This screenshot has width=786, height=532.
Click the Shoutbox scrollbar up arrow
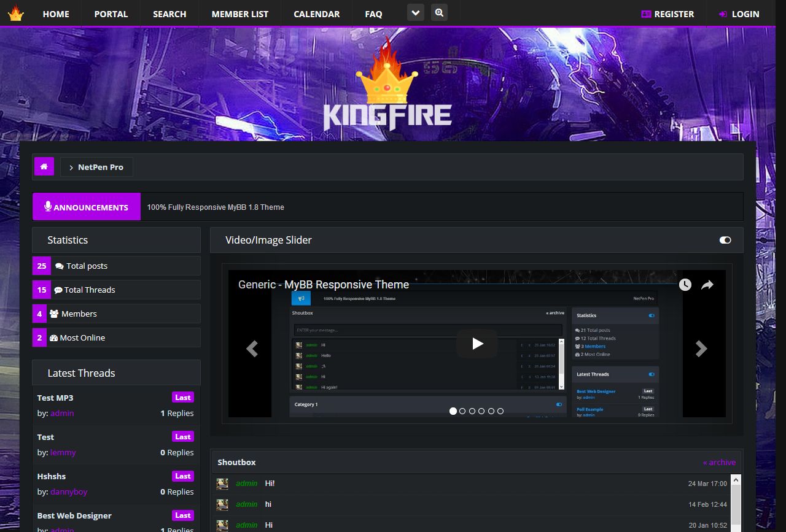[x=736, y=480]
